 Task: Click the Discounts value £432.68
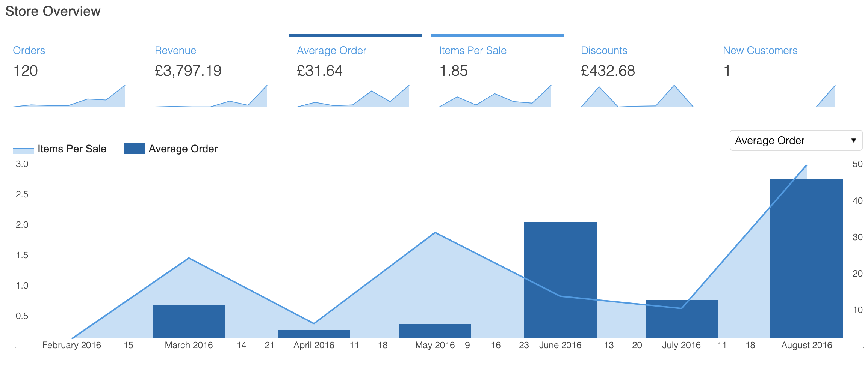(608, 71)
